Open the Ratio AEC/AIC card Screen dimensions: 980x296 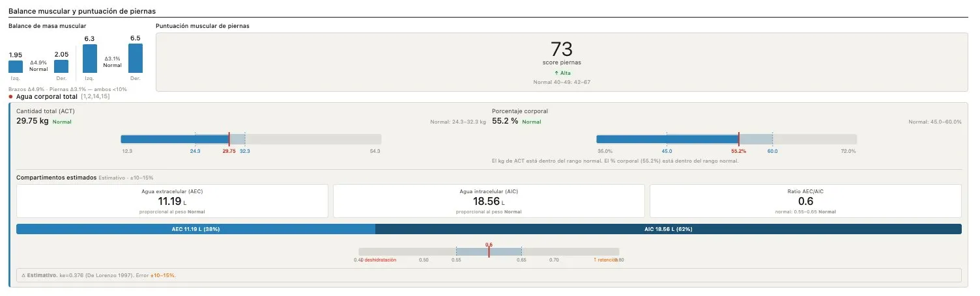[x=805, y=201]
